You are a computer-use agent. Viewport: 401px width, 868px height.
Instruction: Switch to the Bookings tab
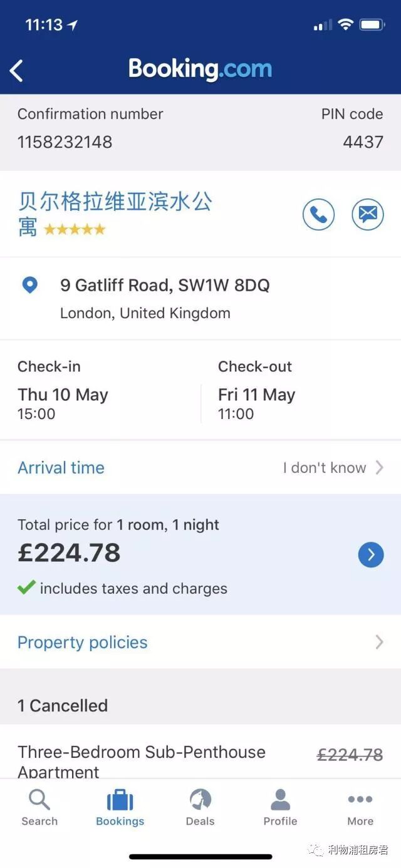tap(120, 807)
